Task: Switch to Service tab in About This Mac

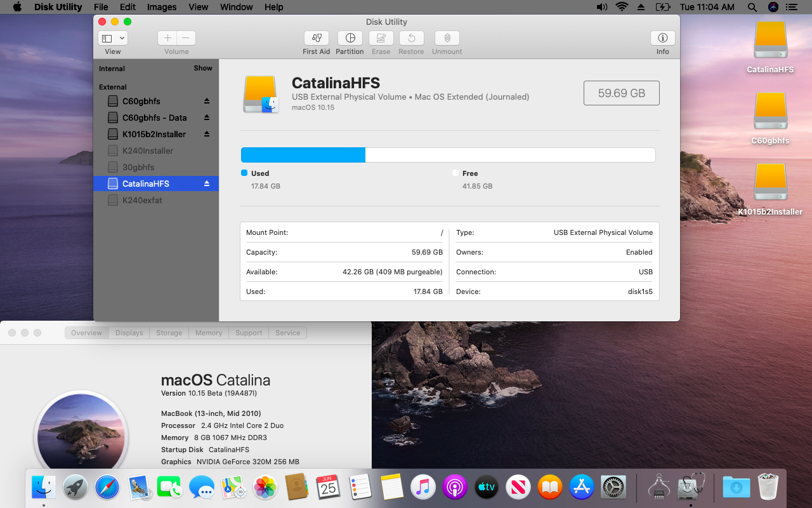Action: click(287, 333)
